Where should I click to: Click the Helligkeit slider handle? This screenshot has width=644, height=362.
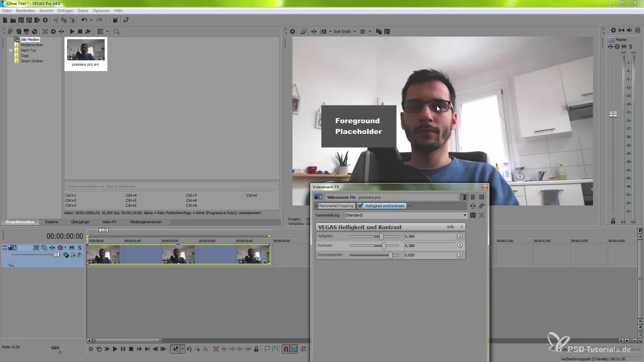click(x=381, y=236)
